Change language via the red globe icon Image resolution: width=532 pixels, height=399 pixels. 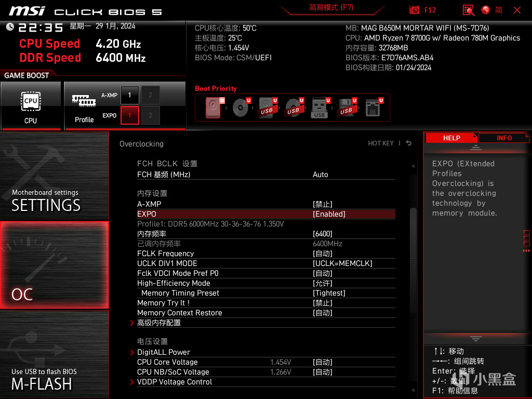pyautogui.click(x=486, y=10)
